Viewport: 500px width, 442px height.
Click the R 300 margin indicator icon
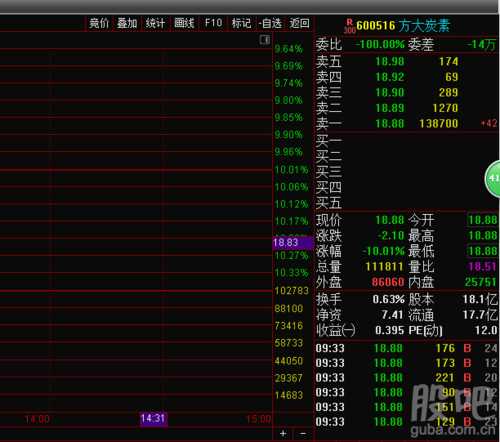350,26
